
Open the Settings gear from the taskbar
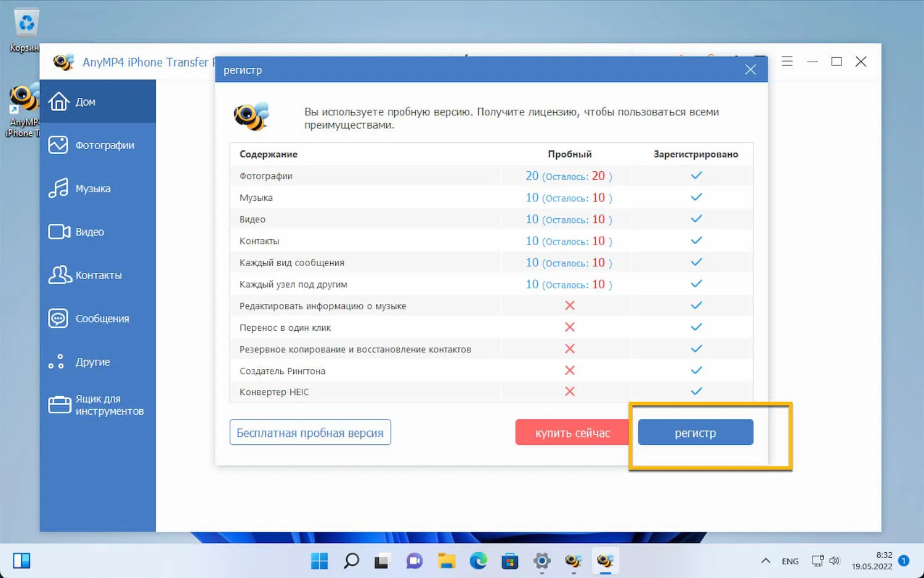point(541,561)
